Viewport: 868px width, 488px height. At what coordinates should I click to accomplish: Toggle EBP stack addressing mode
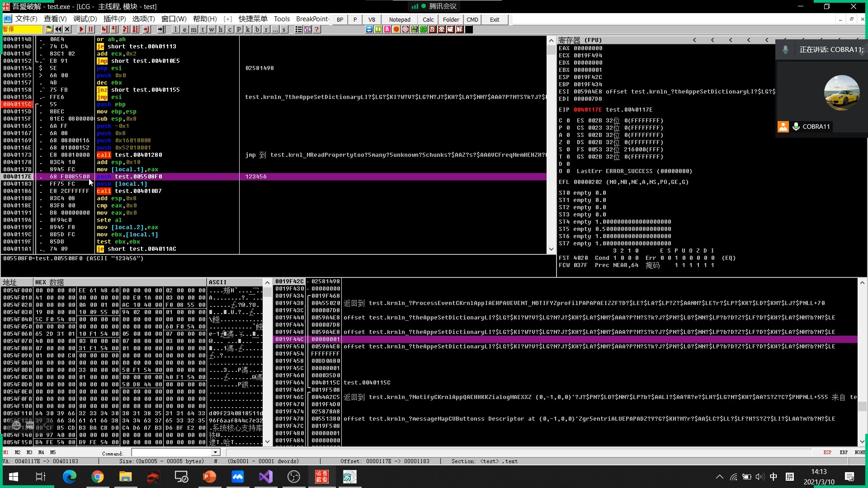pyautogui.click(x=844, y=452)
